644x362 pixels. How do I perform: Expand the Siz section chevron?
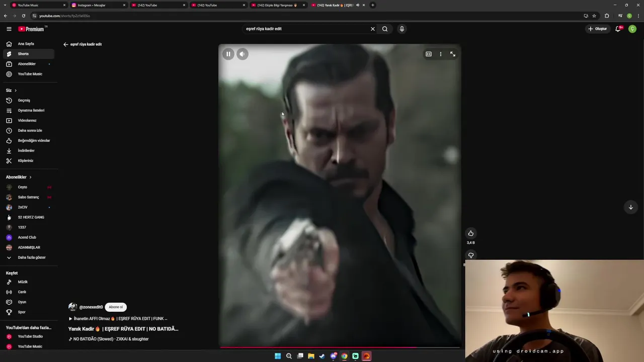point(16,90)
